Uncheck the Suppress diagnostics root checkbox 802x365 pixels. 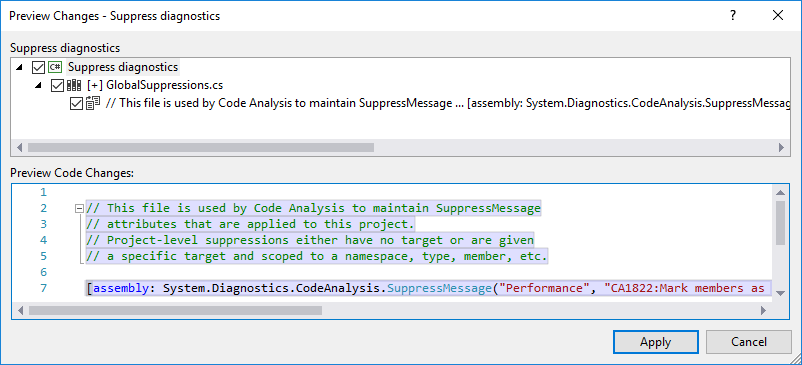point(38,67)
